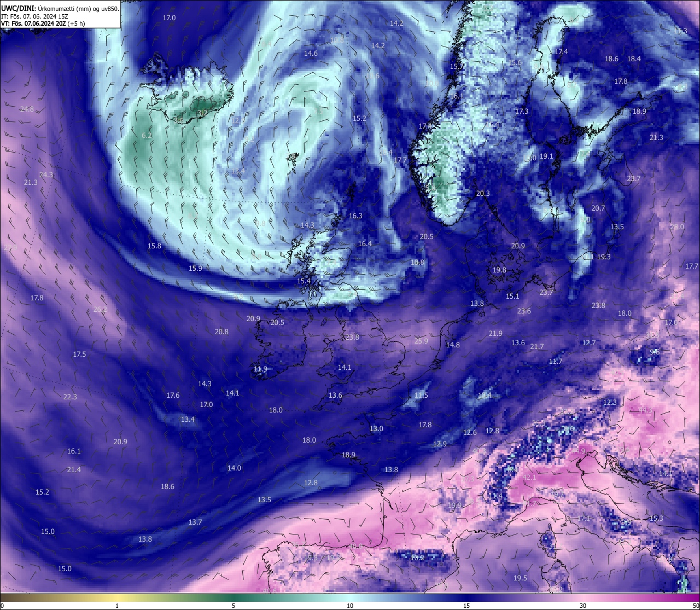Viewport: 700px width, 610px height.
Task: Click the 12.9 value on the map
Action: point(440,444)
